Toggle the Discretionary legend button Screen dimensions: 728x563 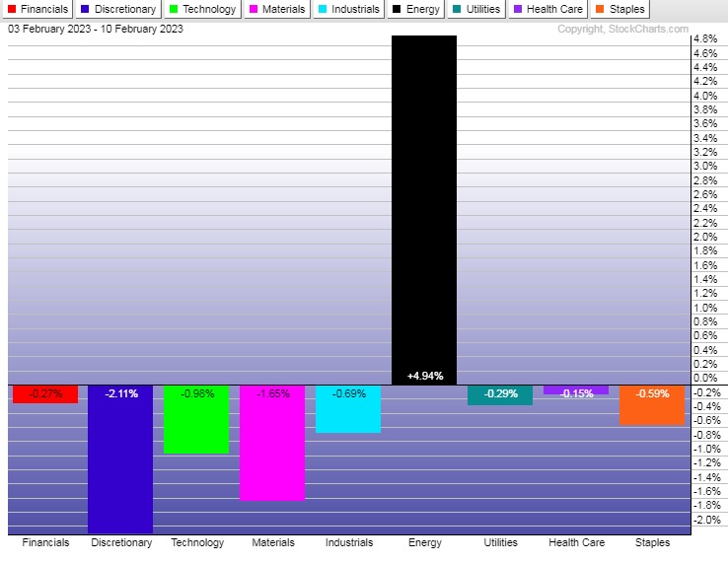tap(118, 9)
